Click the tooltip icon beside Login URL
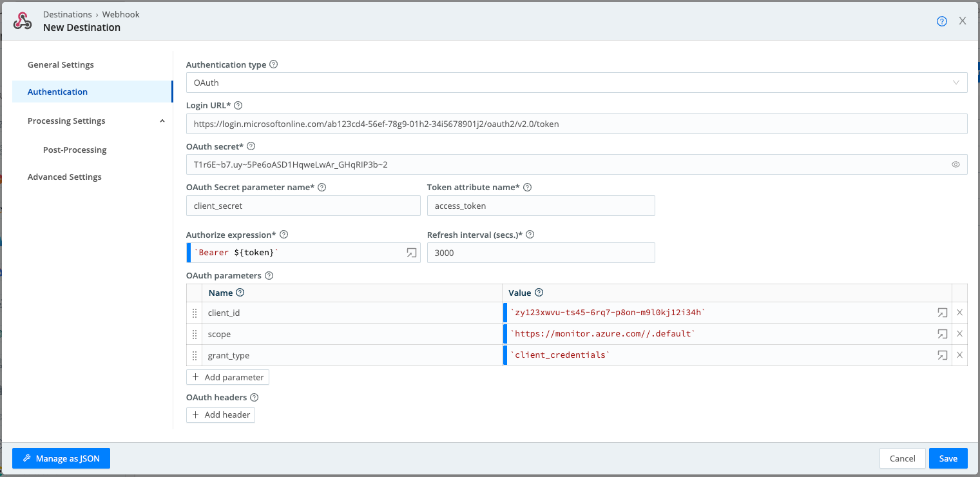Image resolution: width=980 pixels, height=477 pixels. (238, 105)
